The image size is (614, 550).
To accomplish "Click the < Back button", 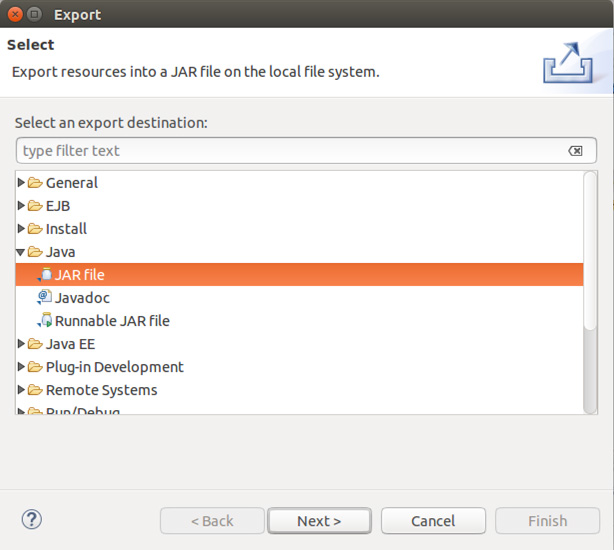I will 212,521.
